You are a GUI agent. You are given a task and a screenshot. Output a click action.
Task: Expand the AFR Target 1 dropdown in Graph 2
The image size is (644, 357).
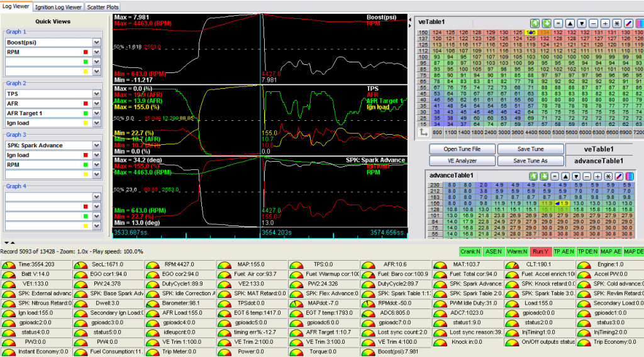tap(96, 113)
